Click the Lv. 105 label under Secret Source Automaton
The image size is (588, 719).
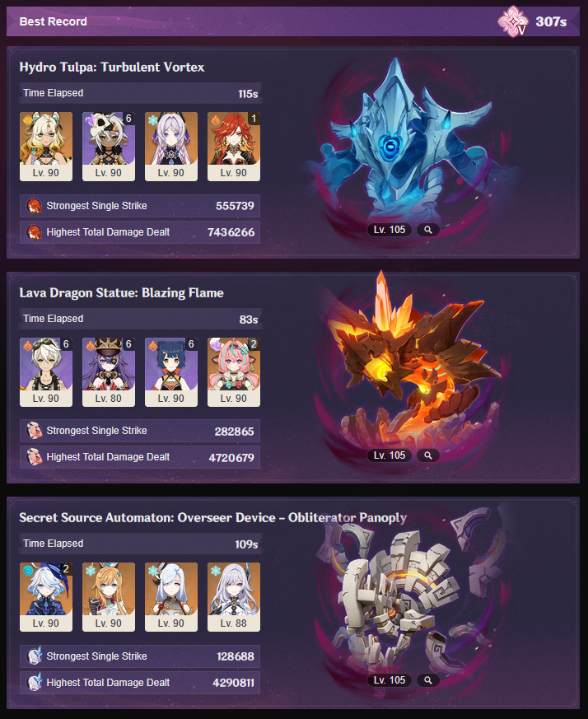click(389, 680)
